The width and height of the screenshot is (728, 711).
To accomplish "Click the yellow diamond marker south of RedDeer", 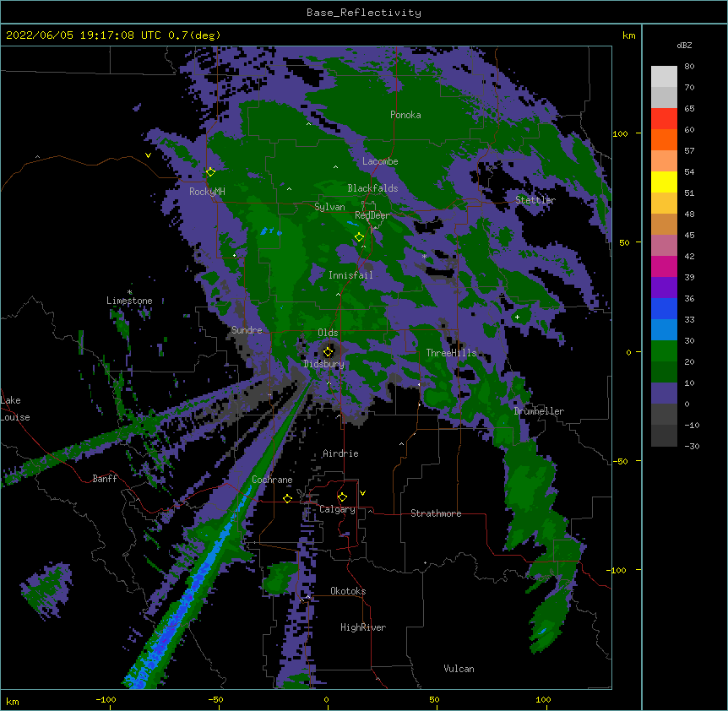I will pyautogui.click(x=359, y=237).
